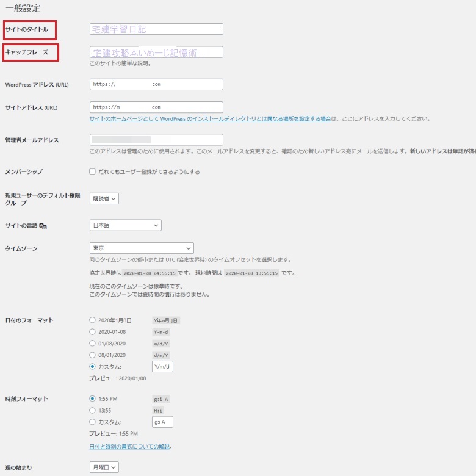This screenshot has height=476, width=476.
Task: Pick the 08/01/2020 date format radio
Action: (93, 355)
